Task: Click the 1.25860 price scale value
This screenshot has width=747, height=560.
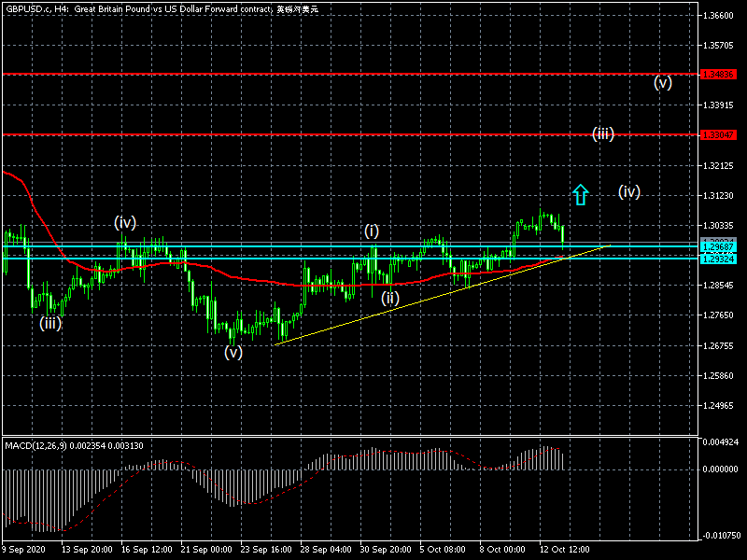Action: point(718,376)
